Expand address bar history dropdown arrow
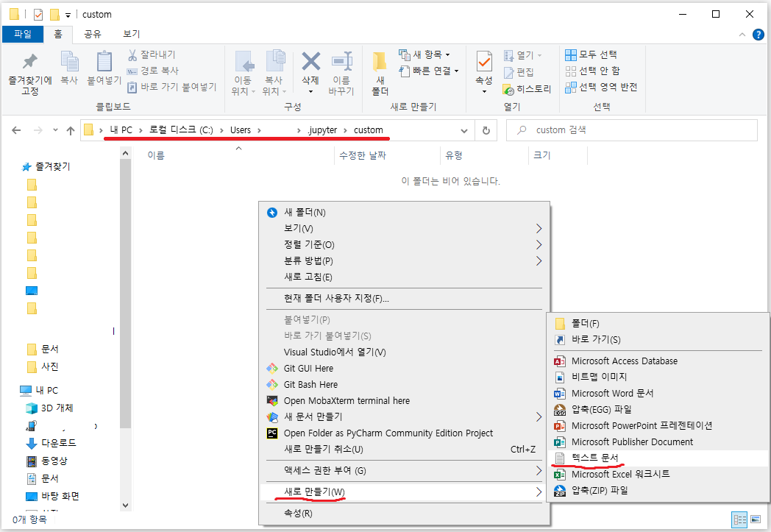Image resolution: width=771 pixels, height=532 pixels. click(463, 131)
